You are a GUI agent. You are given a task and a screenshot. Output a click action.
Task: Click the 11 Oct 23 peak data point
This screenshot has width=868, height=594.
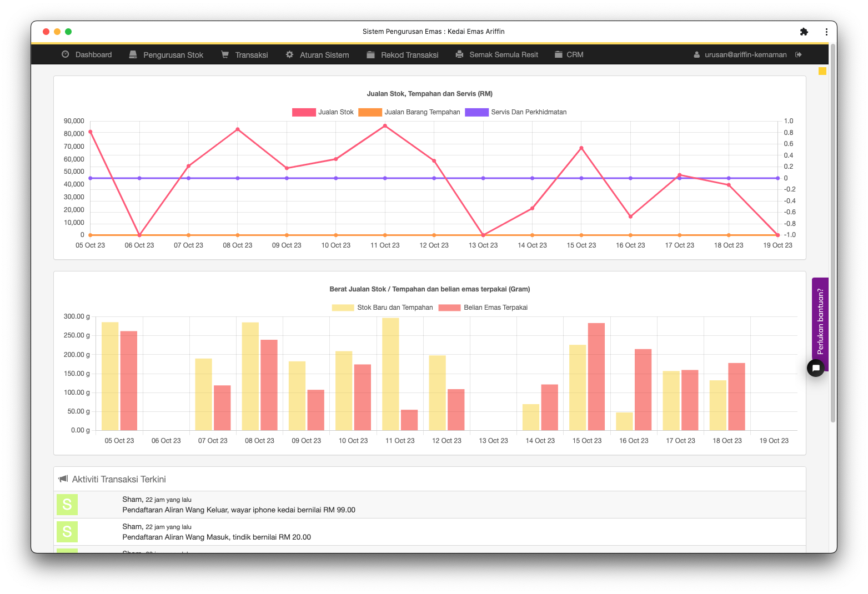[385, 126]
